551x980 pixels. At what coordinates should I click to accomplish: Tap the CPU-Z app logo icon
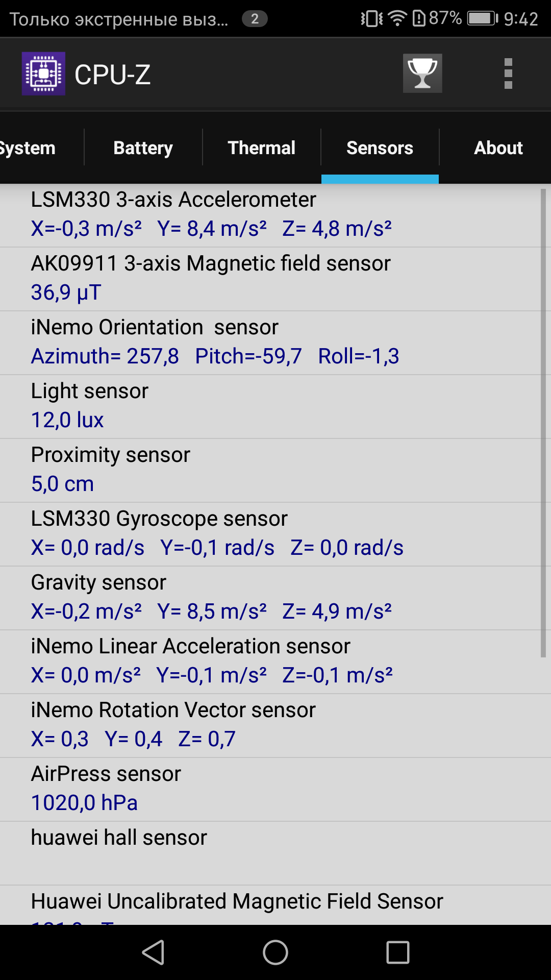[43, 73]
